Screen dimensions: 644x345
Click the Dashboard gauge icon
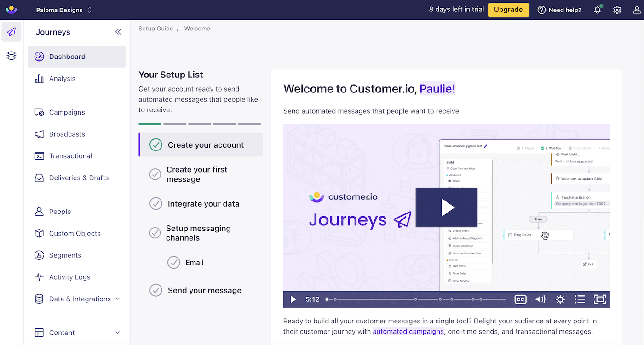[39, 57]
